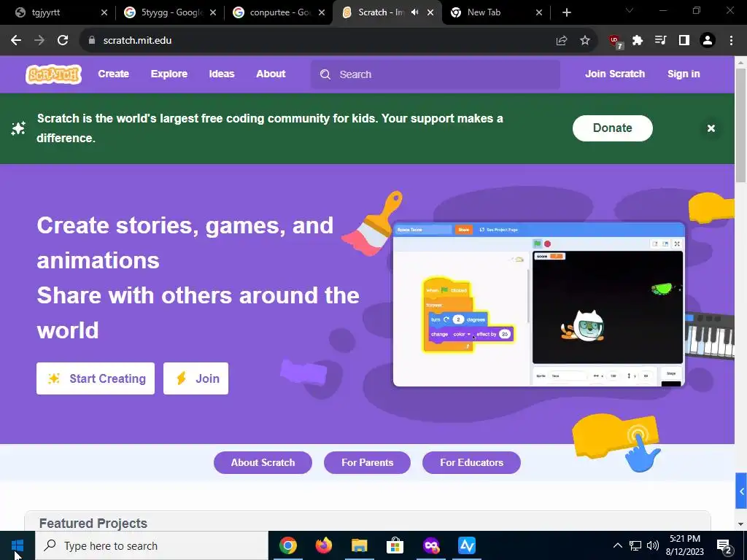The image size is (747, 560).
Task: Open the blue waveform taskbar app
Action: [467, 545]
